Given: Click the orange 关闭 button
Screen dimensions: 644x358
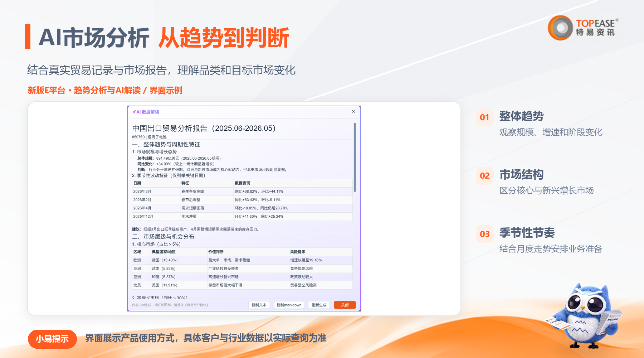Looking at the screenshot, I should pos(345,305).
